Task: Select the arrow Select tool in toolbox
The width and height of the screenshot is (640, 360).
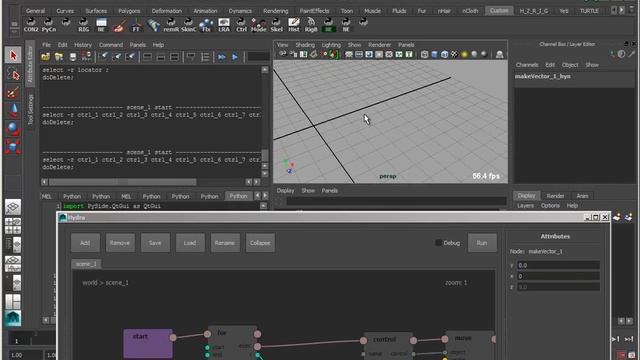Action: 13,55
